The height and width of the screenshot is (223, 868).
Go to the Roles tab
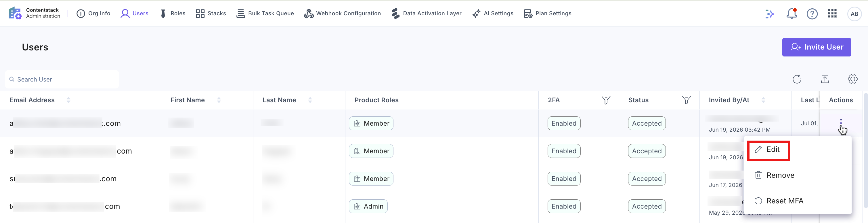point(172,14)
